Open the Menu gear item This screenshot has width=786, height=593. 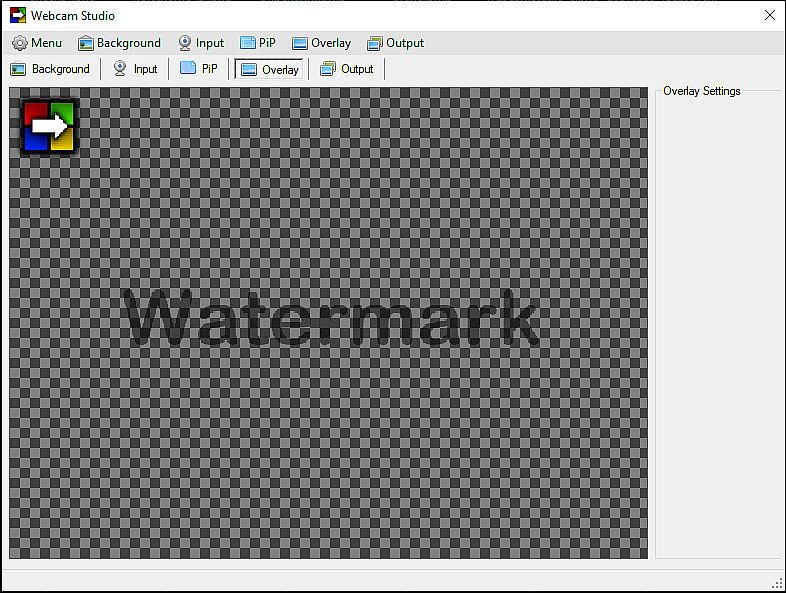tap(37, 43)
